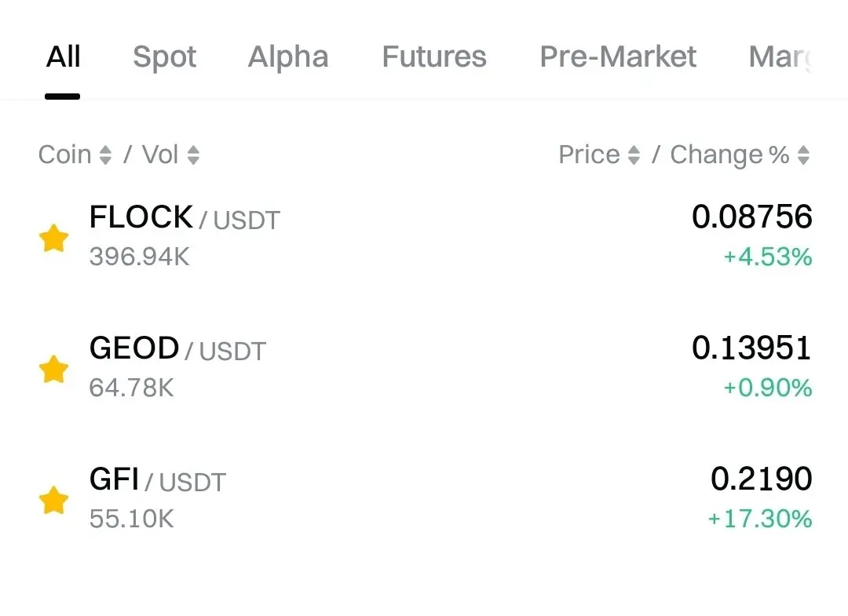Click the GEOD price 0.13951
Image resolution: width=848 pixels, height=616 pixels.
click(751, 348)
